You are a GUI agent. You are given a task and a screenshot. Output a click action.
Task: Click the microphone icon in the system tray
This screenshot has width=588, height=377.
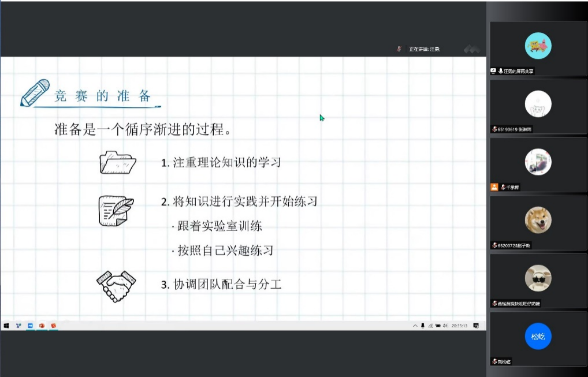(x=423, y=326)
